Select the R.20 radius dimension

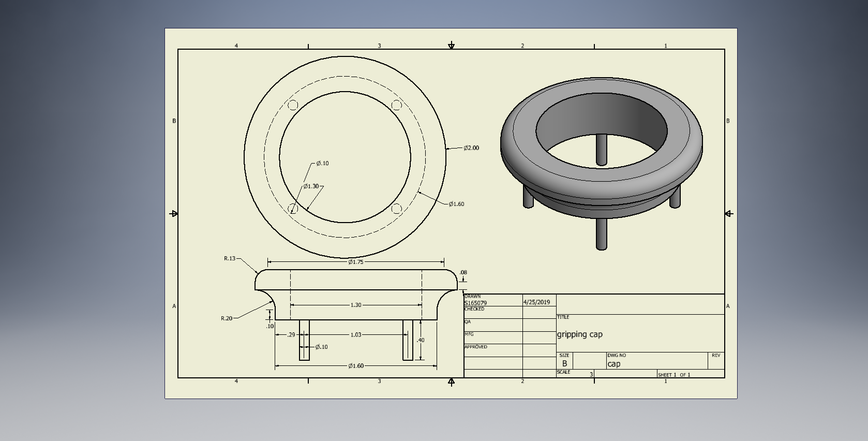click(x=227, y=318)
